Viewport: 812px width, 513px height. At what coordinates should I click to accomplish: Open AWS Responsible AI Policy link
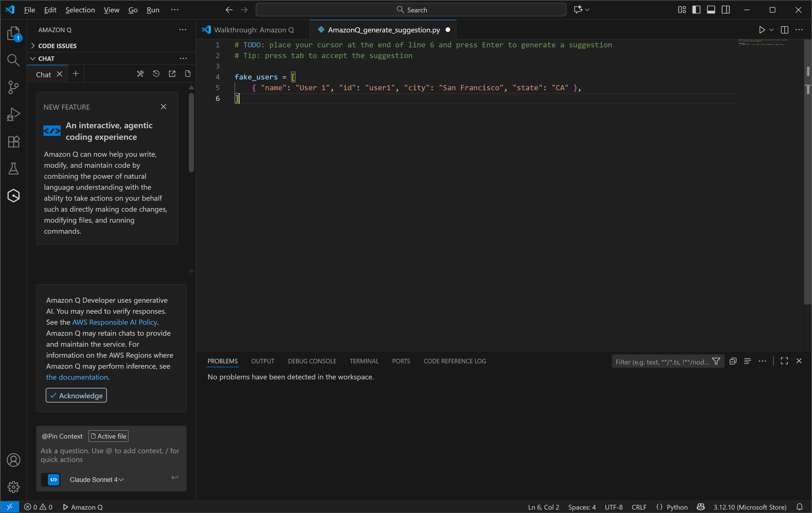[115, 322]
